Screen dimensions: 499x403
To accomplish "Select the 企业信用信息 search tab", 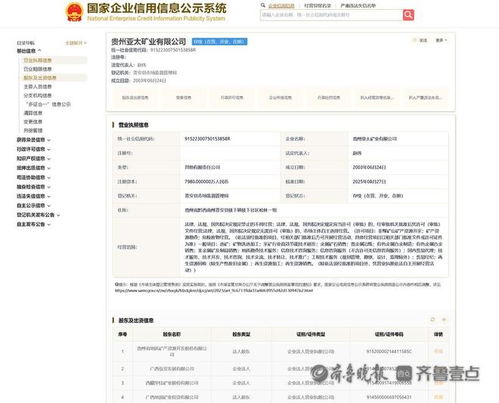I will point(281,6).
